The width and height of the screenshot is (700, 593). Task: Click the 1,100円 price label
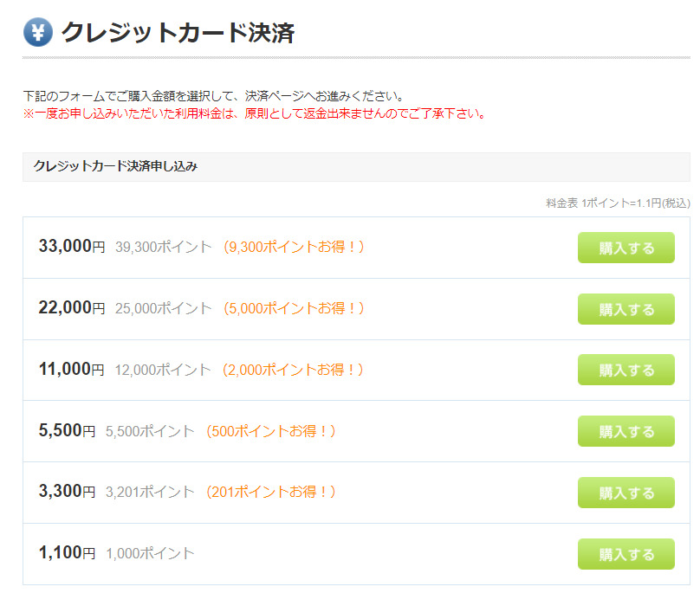pyautogui.click(x=67, y=553)
